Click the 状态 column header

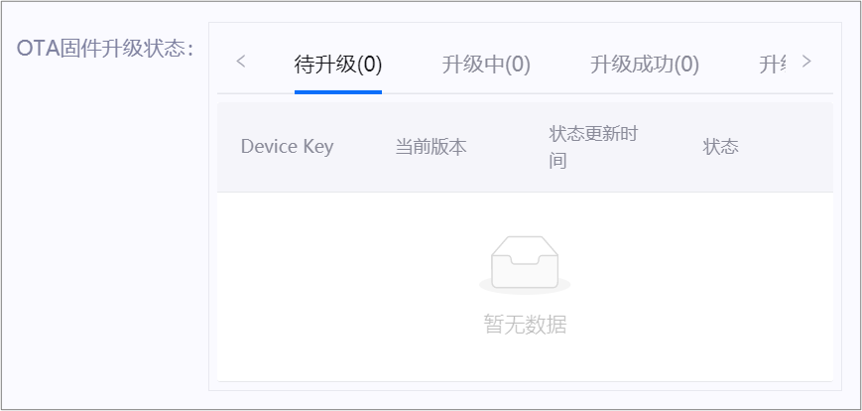pyautogui.click(x=720, y=147)
